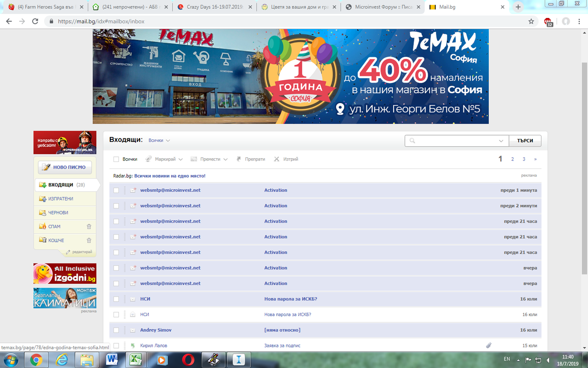Click the unread envelope icon on the 'преди 1 минута' message
This screenshot has width=588, height=368.
pos(133,190)
